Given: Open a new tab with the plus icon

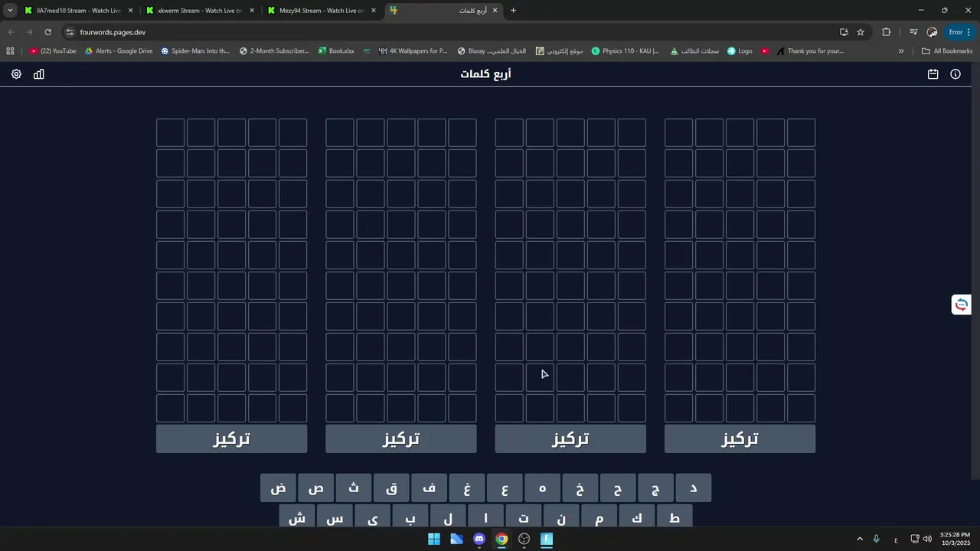Looking at the screenshot, I should click(513, 11).
